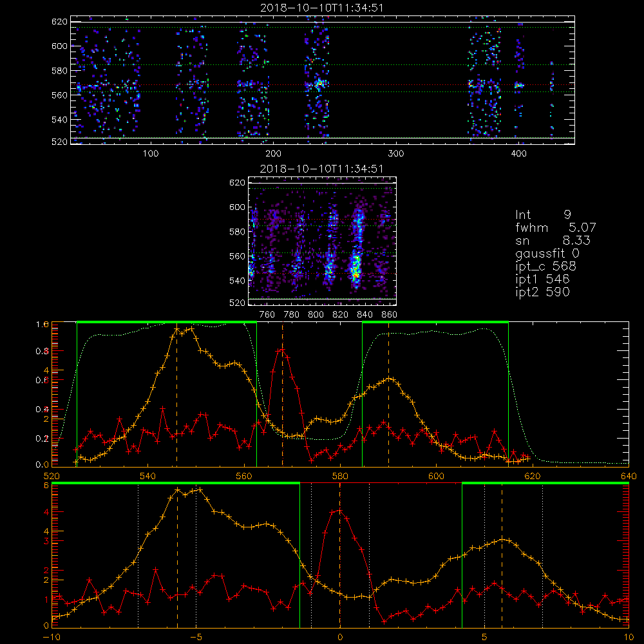Click x-axis label 0 on bottom plot
The image size is (644, 644).
coord(340,638)
